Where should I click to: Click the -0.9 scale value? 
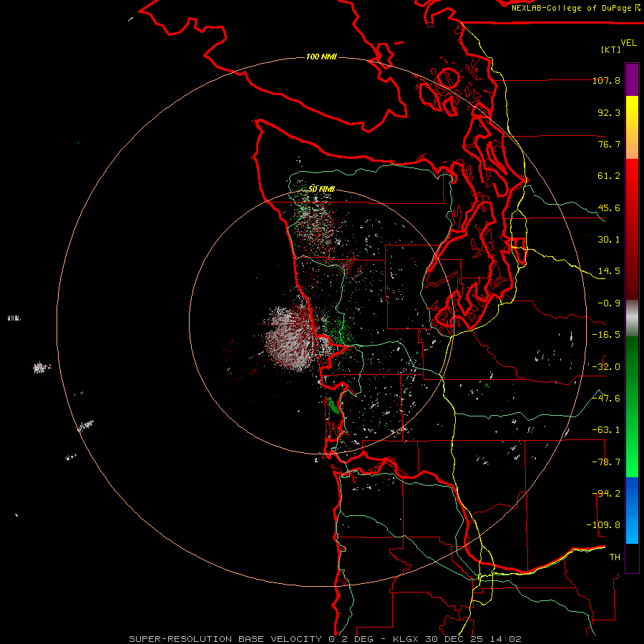[609, 303]
